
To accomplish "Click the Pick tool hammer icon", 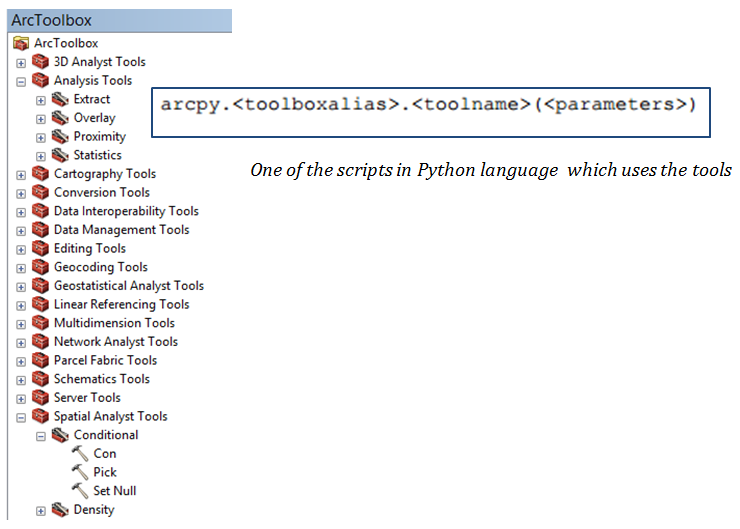I will point(80,472).
